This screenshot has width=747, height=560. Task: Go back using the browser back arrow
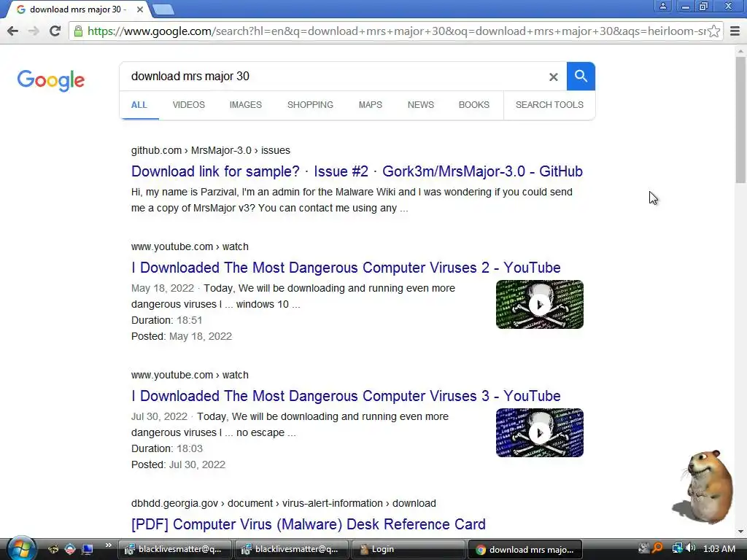[x=13, y=31]
